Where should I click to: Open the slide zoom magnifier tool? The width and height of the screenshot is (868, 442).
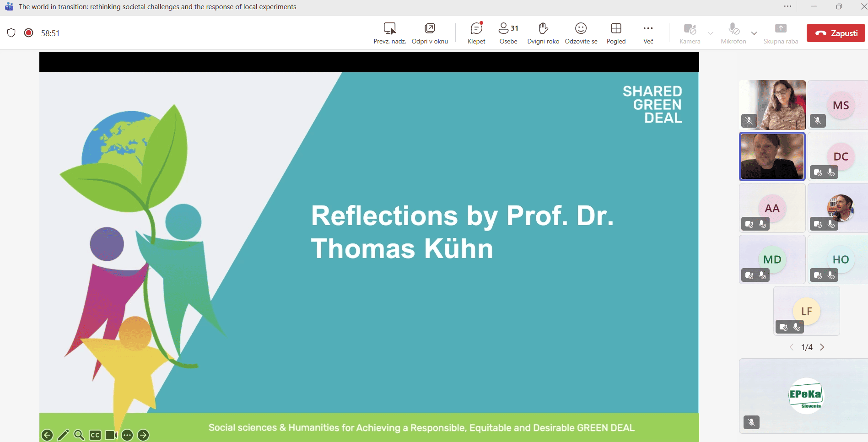tap(79, 435)
